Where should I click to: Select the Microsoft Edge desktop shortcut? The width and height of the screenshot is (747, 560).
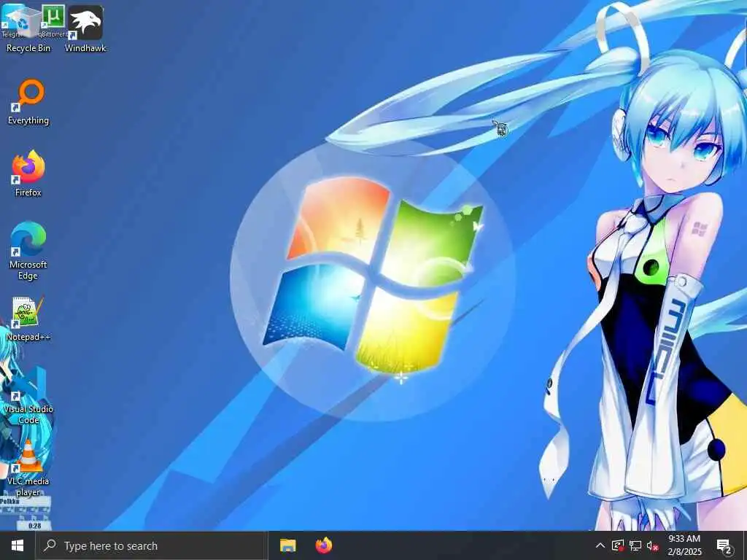(x=28, y=251)
